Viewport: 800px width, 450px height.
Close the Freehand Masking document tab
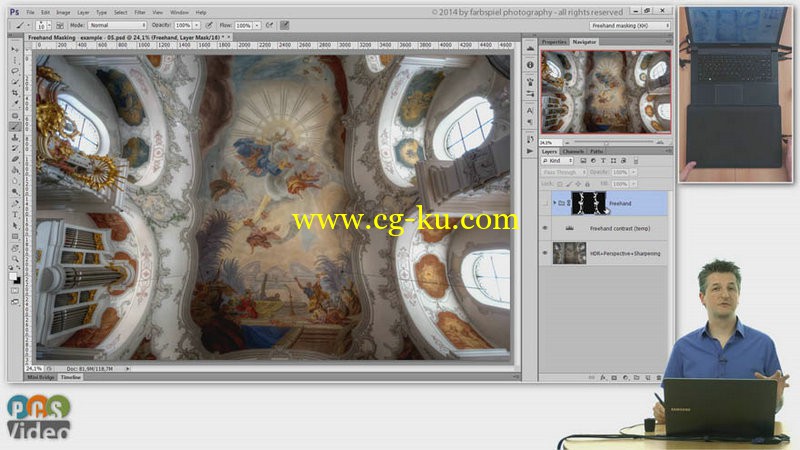pos(229,37)
